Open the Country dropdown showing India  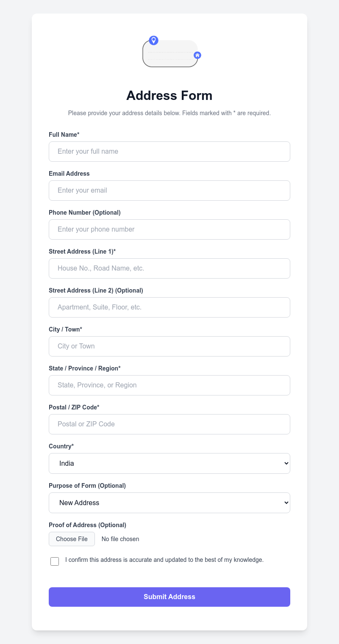click(x=169, y=463)
